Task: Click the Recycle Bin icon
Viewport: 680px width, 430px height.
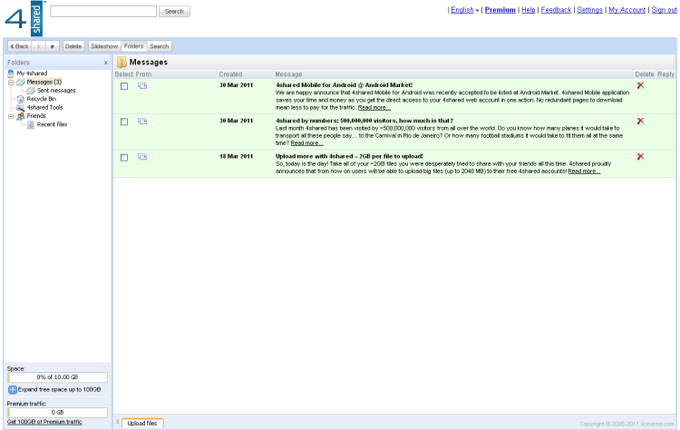Action: coord(20,99)
